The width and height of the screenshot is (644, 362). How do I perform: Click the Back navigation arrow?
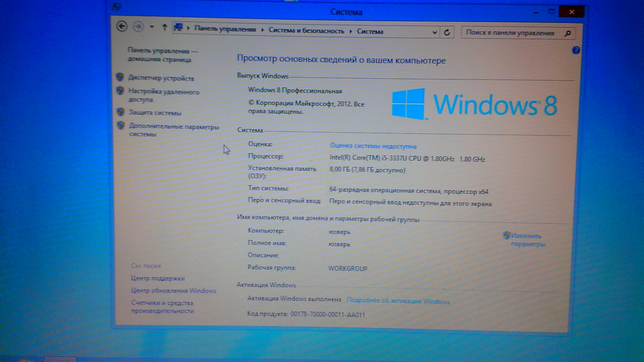click(x=122, y=26)
